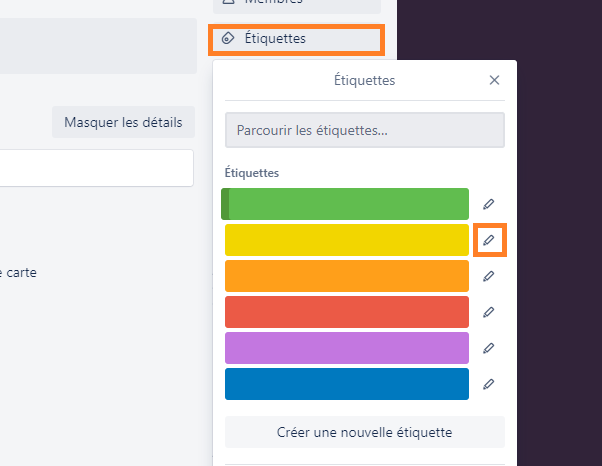Edit the orange label with pencil icon
Viewport: 602px width, 466px height.
point(488,276)
